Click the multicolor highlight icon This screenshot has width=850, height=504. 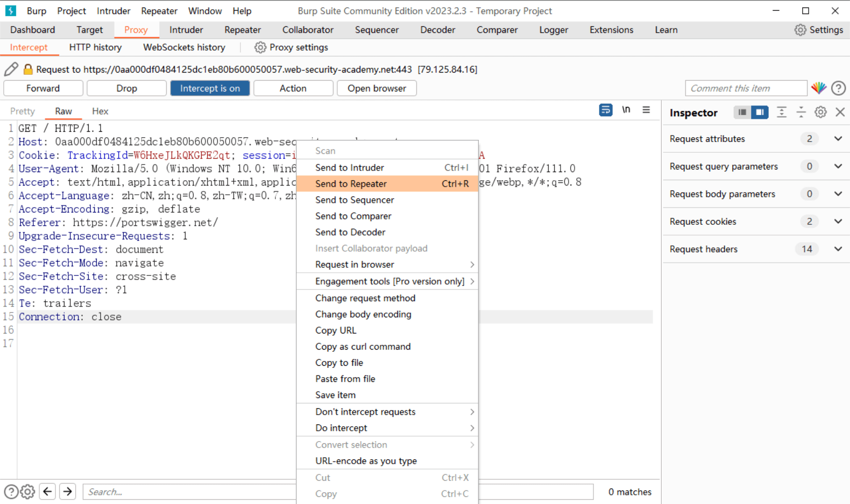point(818,88)
